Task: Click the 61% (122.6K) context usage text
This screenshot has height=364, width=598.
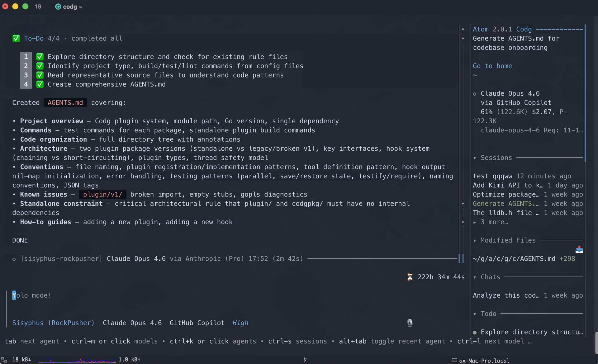Action: (504, 112)
